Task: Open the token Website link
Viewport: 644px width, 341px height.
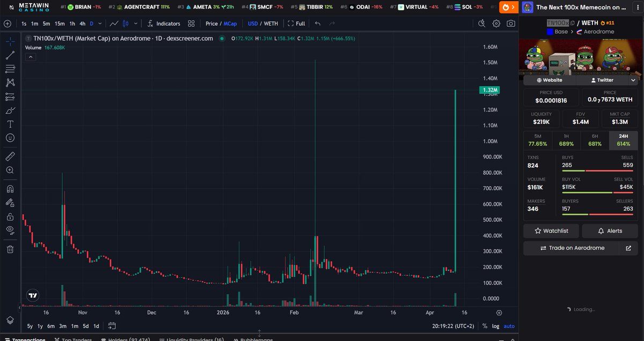Action: 550,80
